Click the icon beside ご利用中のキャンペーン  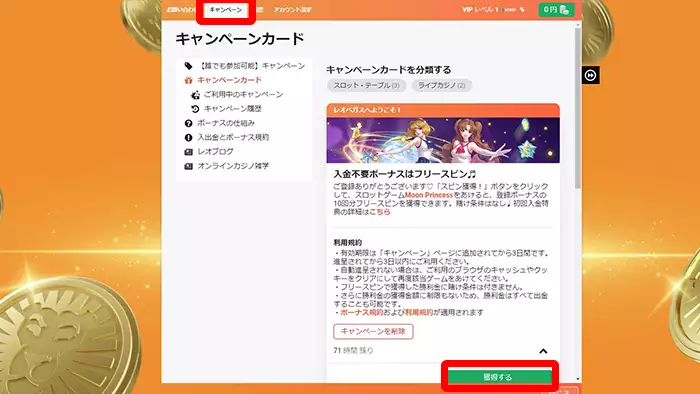[x=195, y=95]
